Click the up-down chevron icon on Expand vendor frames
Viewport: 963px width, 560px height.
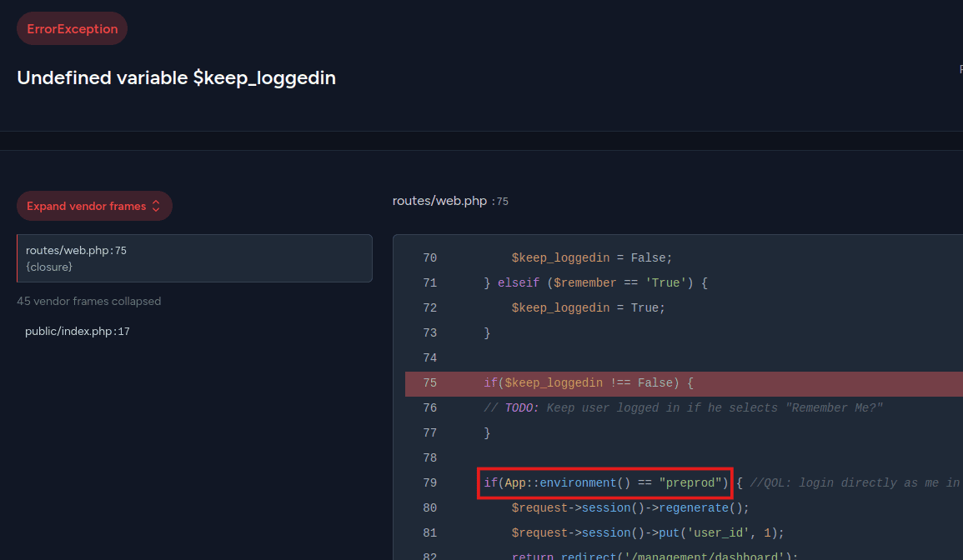tap(156, 207)
